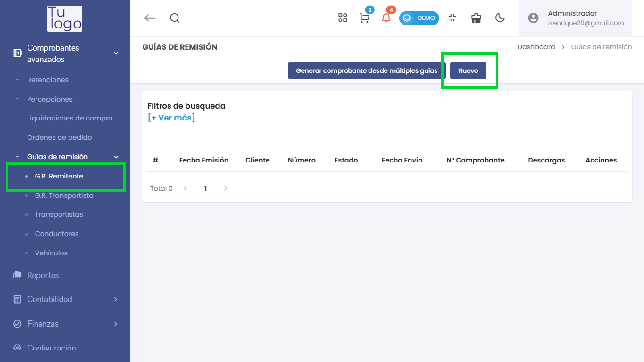Click Generar comprobante desde múltiples guías
Image resolution: width=644 pixels, height=362 pixels.
point(366,71)
